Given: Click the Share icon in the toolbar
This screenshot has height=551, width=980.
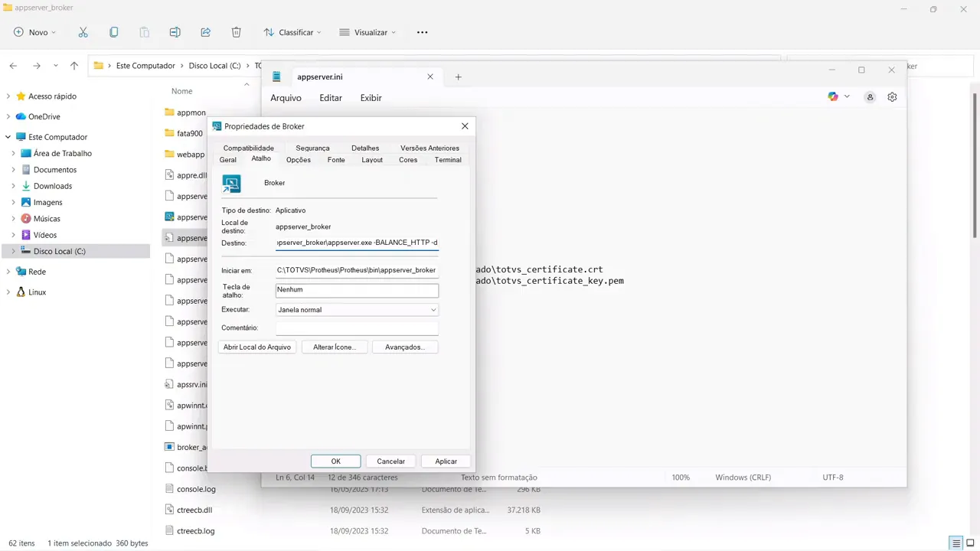Looking at the screenshot, I should pos(205,32).
